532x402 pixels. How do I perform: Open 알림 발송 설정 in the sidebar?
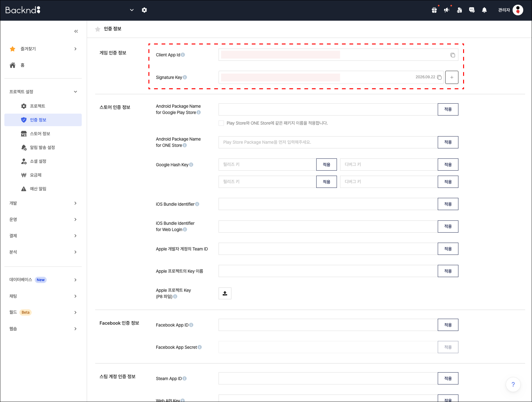(x=43, y=147)
